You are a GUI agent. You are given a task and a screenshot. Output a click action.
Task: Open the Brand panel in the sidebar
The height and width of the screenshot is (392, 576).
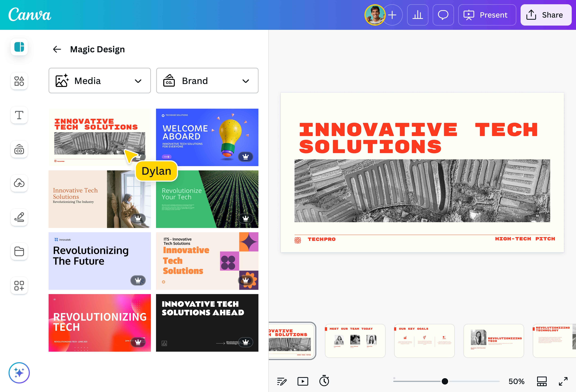point(19,149)
